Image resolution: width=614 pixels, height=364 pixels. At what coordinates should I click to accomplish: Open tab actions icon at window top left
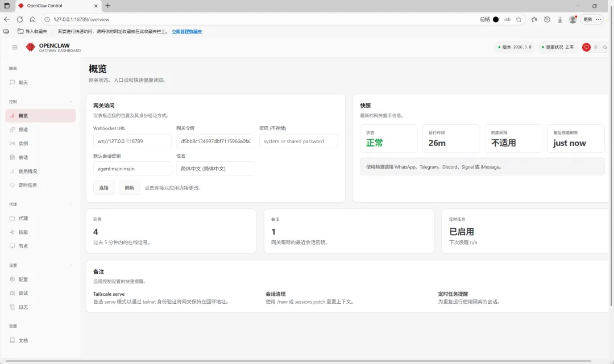tap(7, 6)
